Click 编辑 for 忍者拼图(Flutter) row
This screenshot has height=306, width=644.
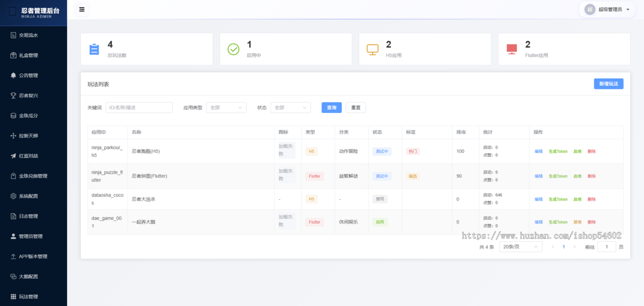(x=538, y=176)
